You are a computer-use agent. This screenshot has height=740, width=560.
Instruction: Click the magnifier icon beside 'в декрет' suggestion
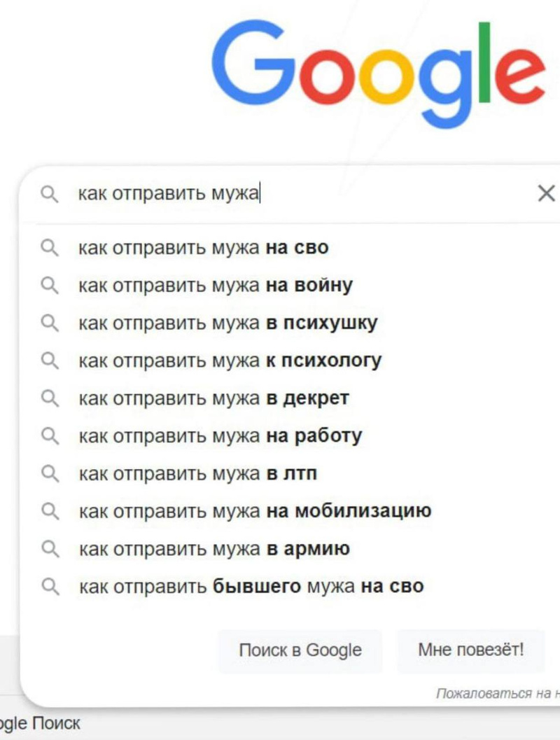pos(49,398)
